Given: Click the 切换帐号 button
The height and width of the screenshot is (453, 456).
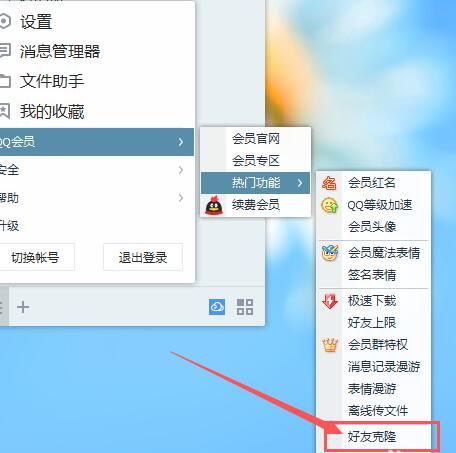Looking at the screenshot, I should [x=36, y=257].
